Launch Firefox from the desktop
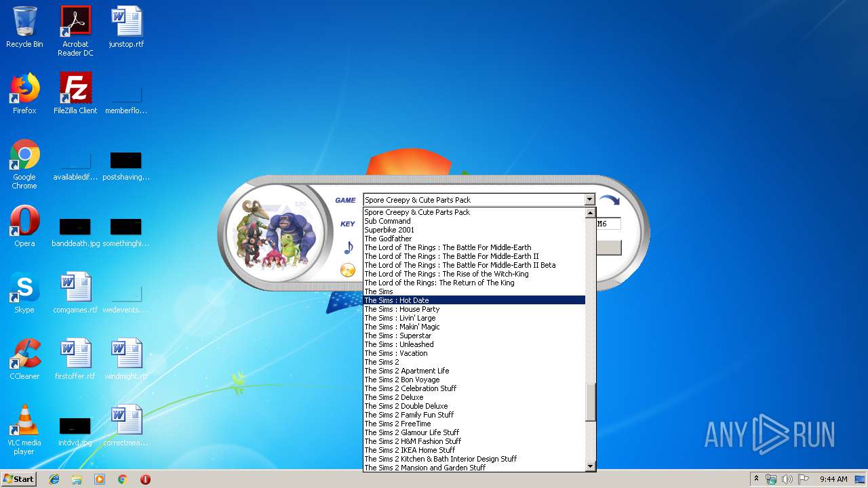The height and width of the screenshot is (488, 868). pos(24,94)
